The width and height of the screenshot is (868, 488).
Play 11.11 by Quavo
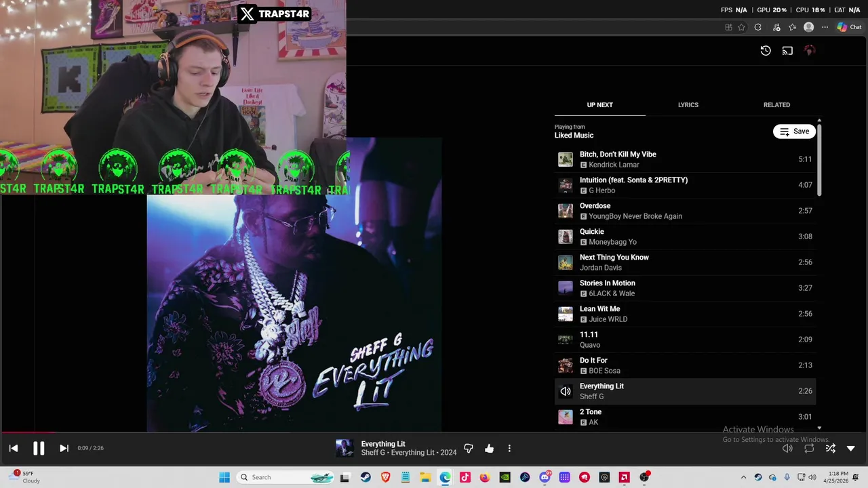(685, 340)
